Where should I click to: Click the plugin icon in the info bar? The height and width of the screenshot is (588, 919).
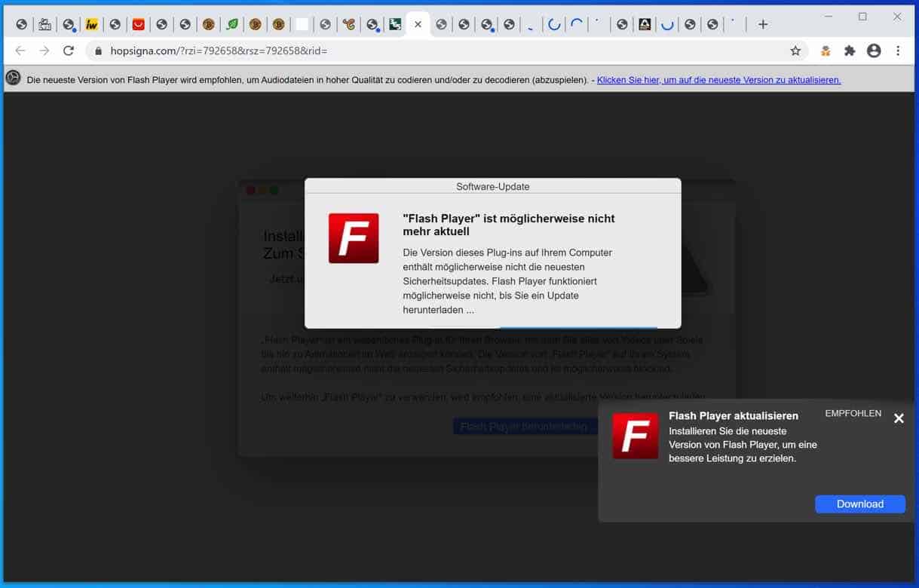tap(13, 78)
